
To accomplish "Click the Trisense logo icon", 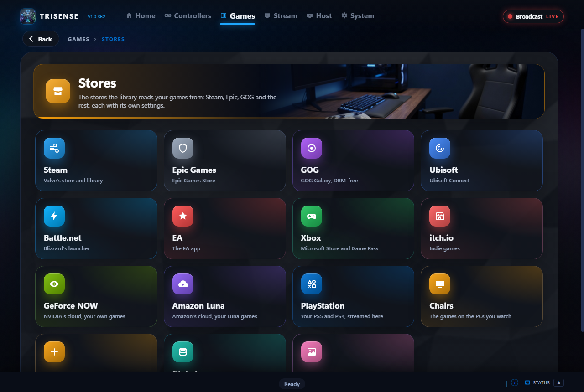I will (x=28, y=16).
